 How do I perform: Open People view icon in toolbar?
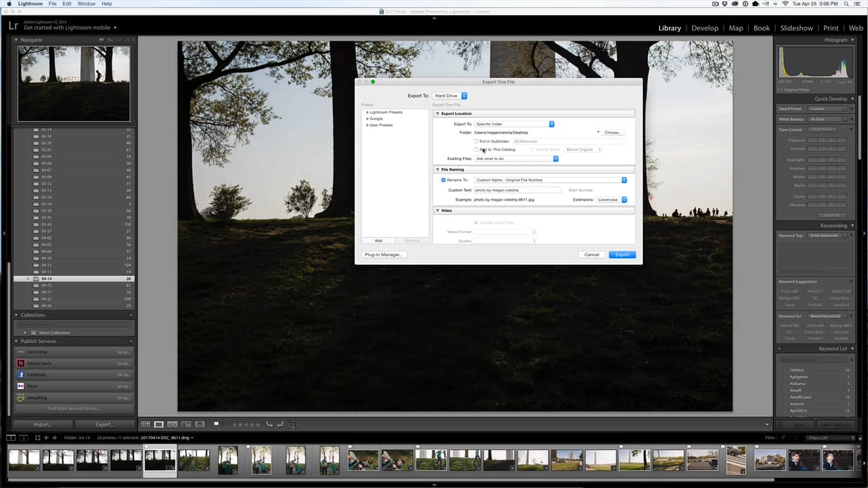click(200, 424)
